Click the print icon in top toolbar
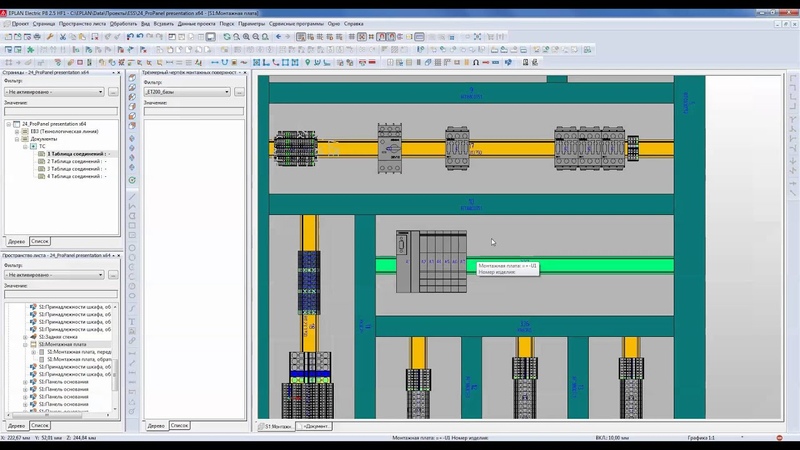The height and width of the screenshot is (450, 800). 37,37
